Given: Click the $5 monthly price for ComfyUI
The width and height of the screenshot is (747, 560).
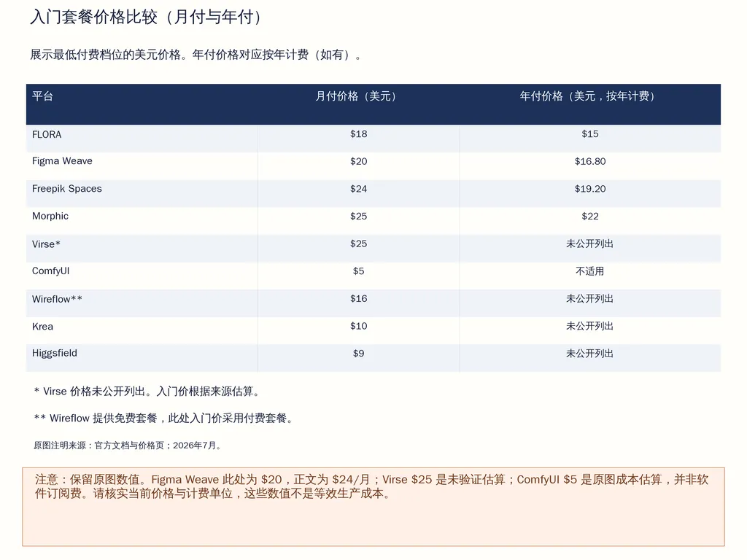Looking at the screenshot, I should click(358, 271).
